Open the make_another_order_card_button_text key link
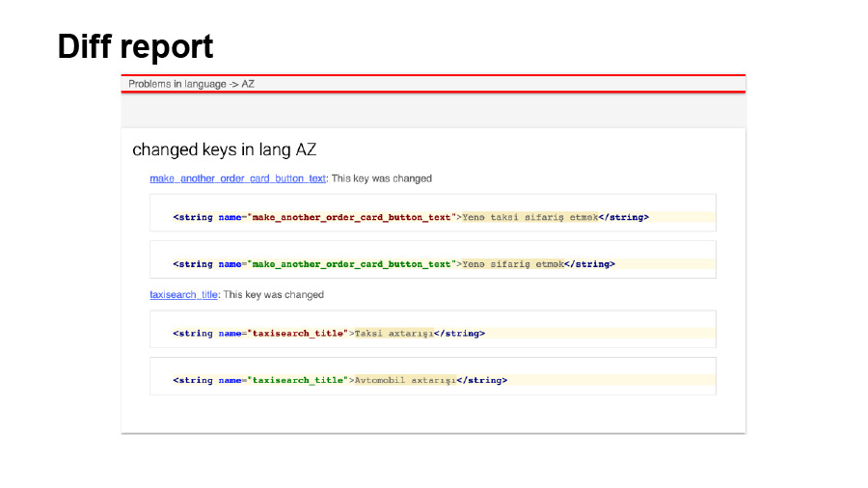The height and width of the screenshot is (488, 868). (238, 178)
